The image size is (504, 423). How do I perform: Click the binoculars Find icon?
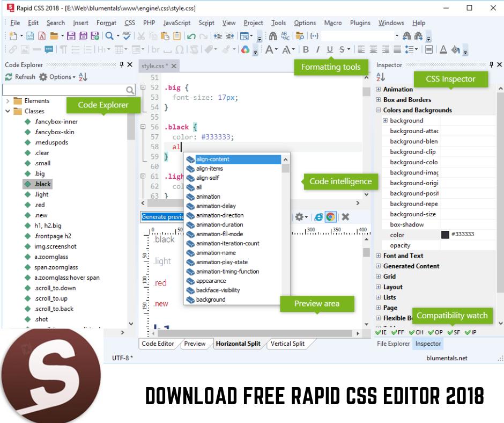click(x=273, y=36)
